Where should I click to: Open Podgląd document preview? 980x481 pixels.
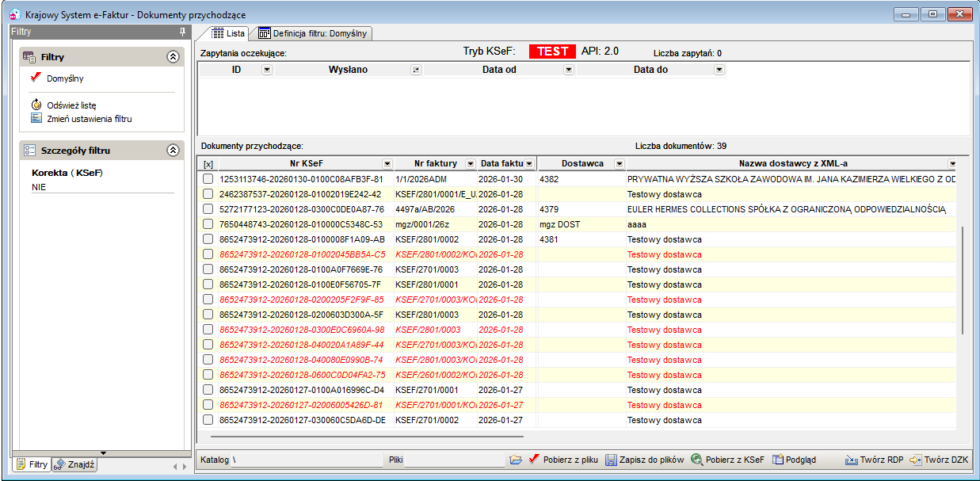tap(795, 460)
